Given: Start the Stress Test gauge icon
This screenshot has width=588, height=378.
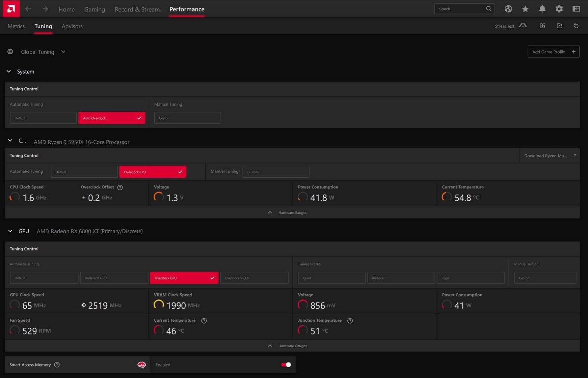Looking at the screenshot, I should pos(523,26).
